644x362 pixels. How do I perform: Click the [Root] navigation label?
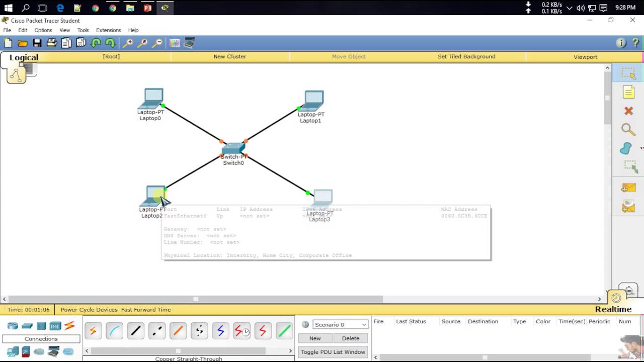tap(111, 56)
